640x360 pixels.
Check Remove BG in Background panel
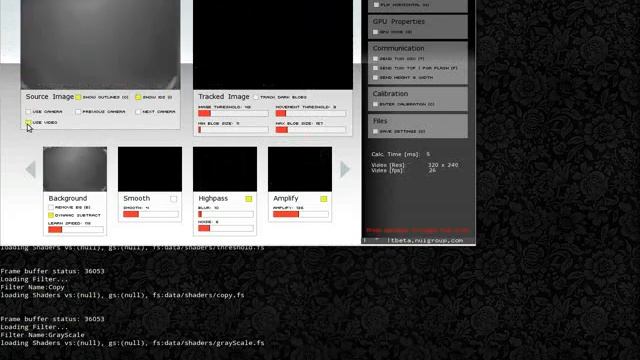coord(51,207)
